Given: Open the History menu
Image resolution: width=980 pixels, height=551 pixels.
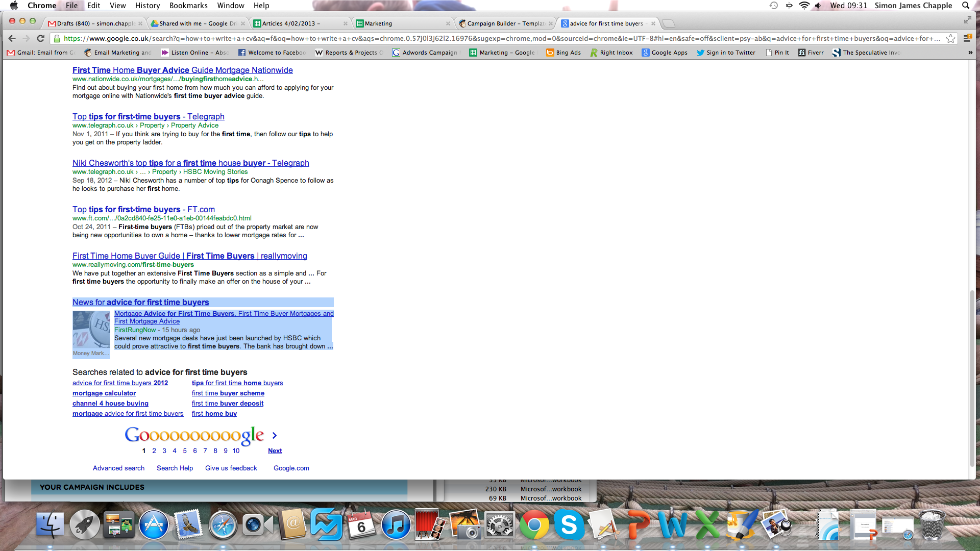Looking at the screenshot, I should 148,6.
